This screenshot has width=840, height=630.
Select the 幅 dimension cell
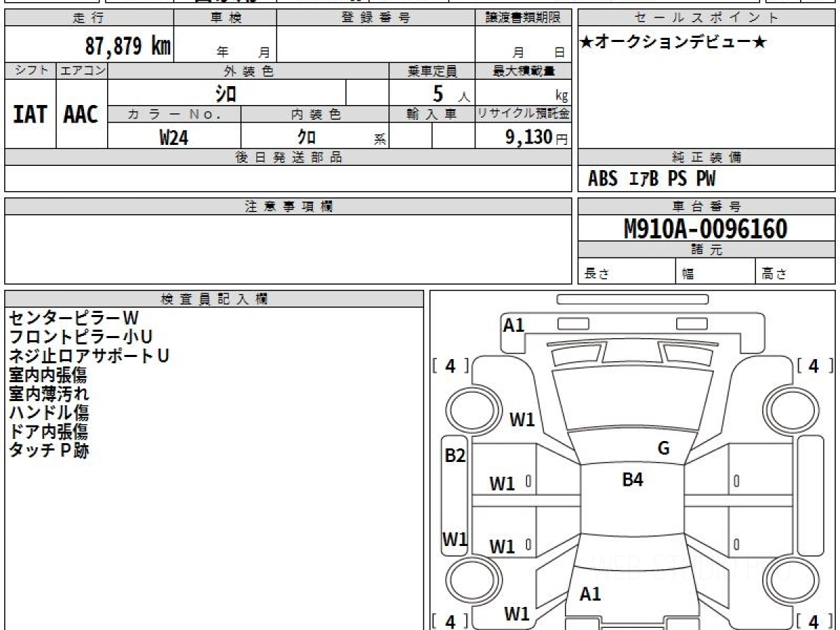click(715, 272)
